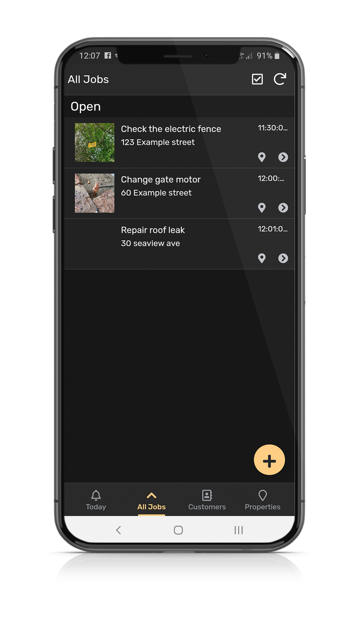Open the electric fence job thumbnail
The image size is (364, 625).
[95, 142]
